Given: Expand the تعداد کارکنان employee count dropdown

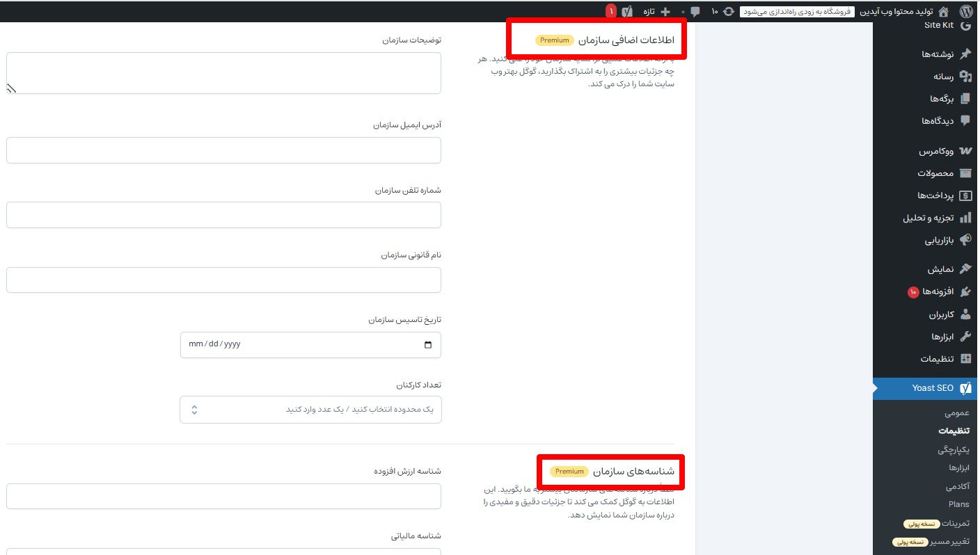Looking at the screenshot, I should pos(194,410).
